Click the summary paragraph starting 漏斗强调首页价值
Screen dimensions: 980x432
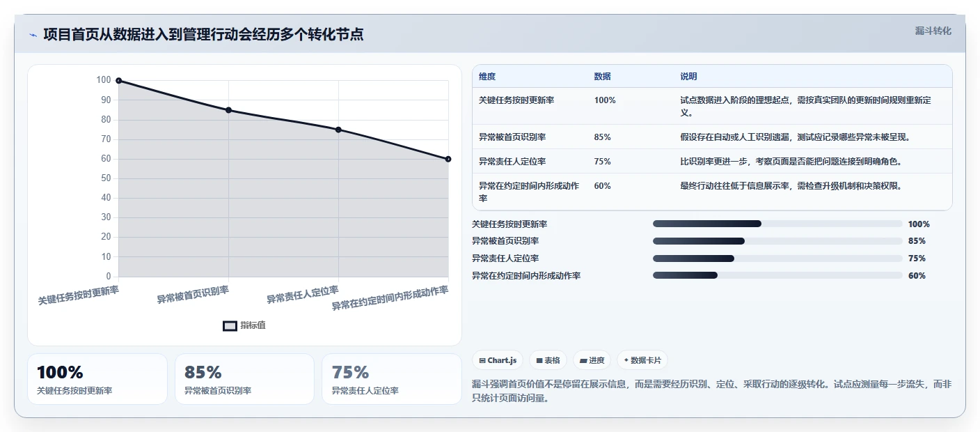[x=711, y=391]
